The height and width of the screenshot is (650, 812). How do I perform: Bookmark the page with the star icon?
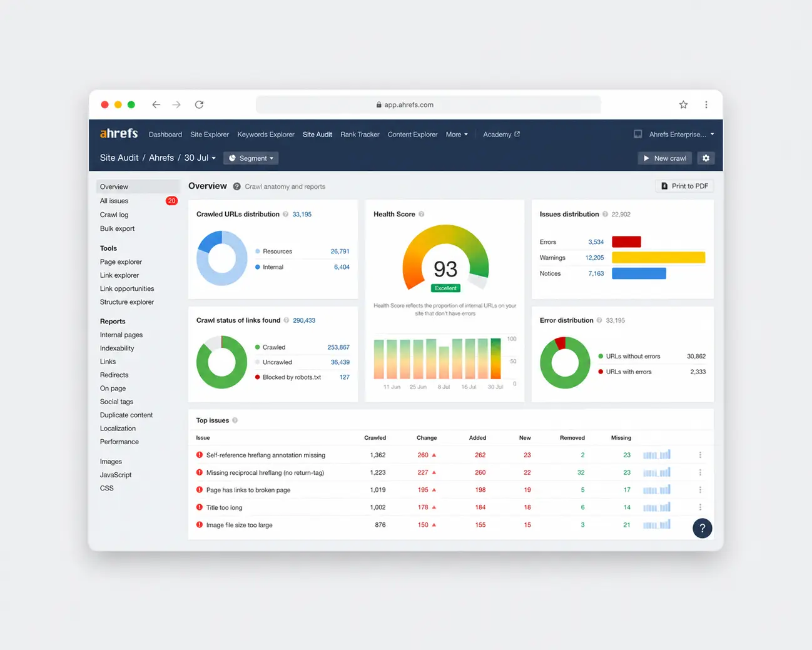(x=683, y=104)
